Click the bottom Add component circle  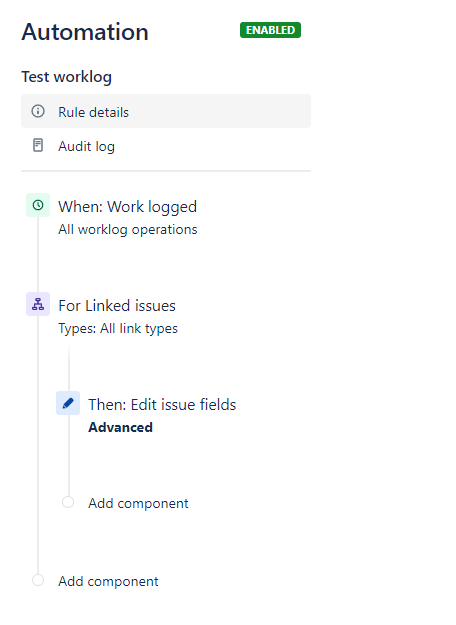click(38, 580)
